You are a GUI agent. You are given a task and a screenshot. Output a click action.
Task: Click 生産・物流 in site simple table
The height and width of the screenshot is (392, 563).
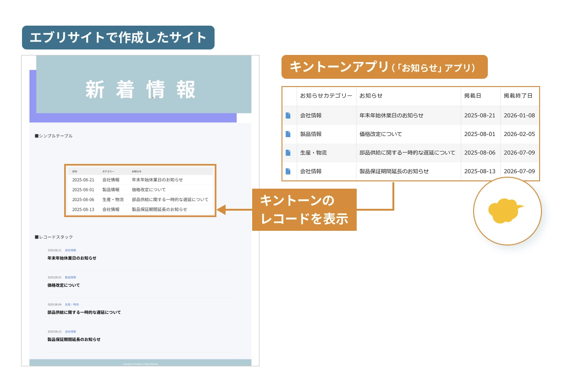(x=113, y=200)
